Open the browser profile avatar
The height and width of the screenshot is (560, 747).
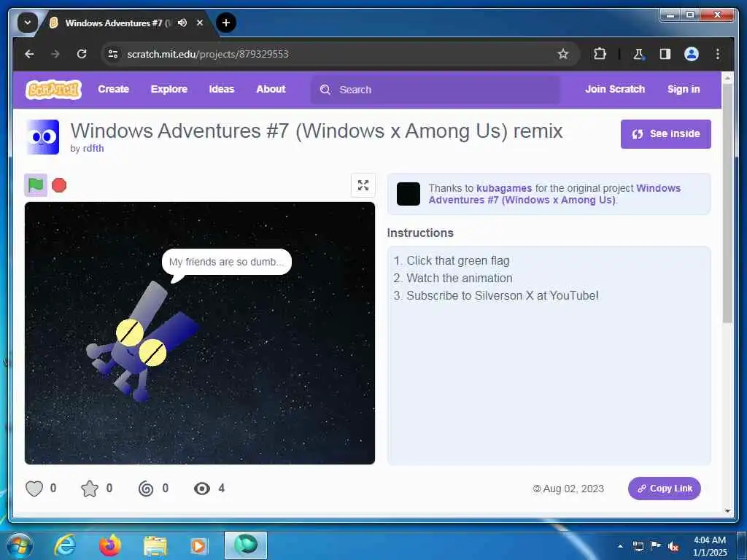(692, 54)
